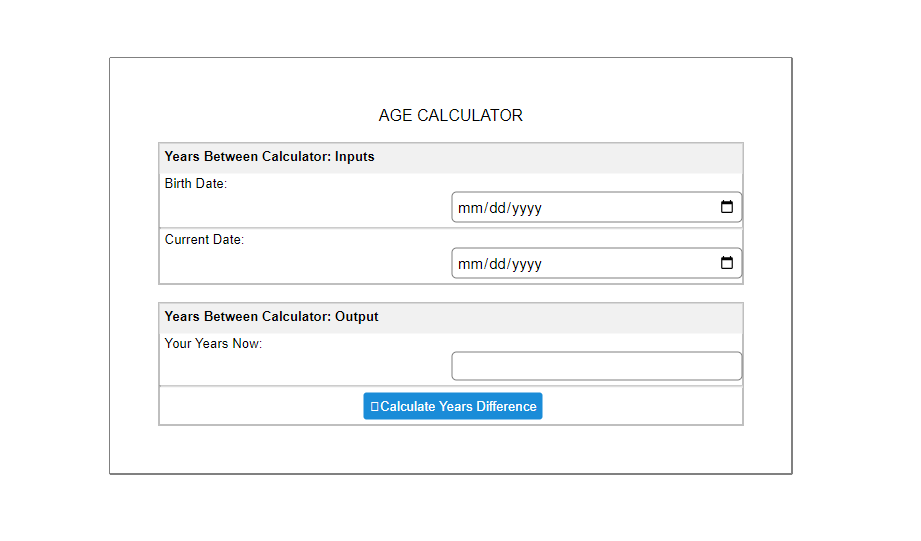The width and height of the screenshot is (921, 541).
Task: Click the "Your Years Now:" label
Action: [x=213, y=344]
